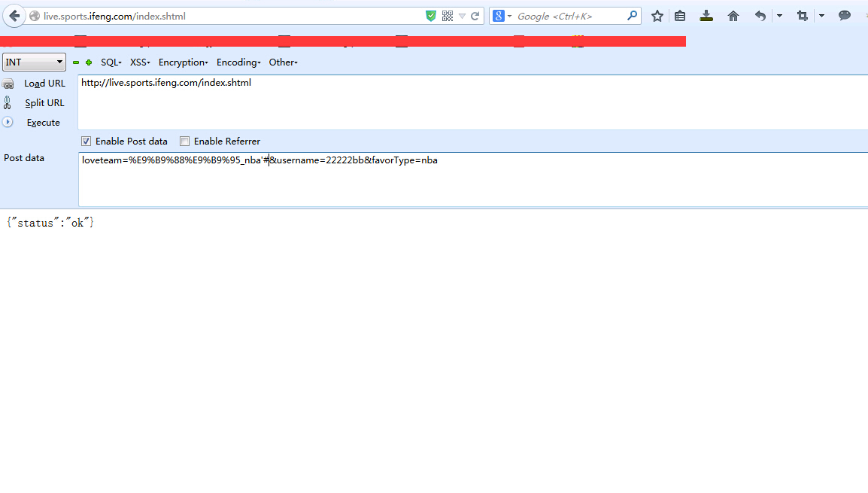Open the INT type dropdown
Image resolution: width=868 pixels, height=493 pixels.
(34, 62)
